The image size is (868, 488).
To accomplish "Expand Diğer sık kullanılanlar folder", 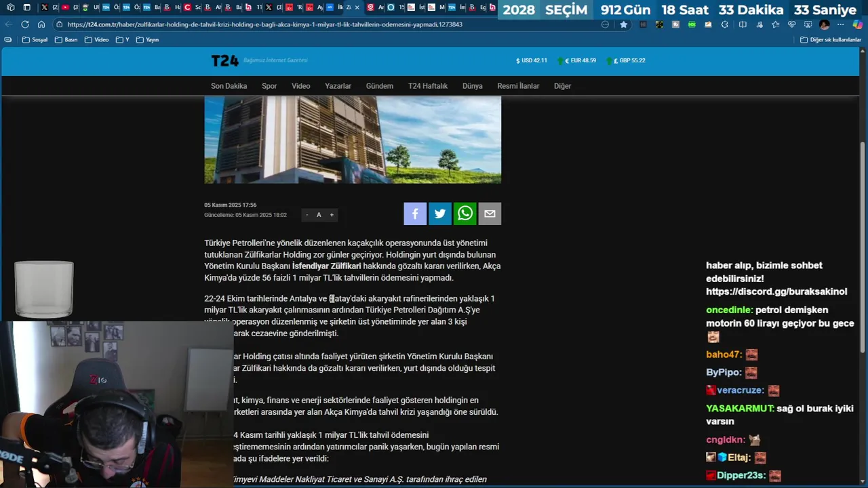I will click(831, 39).
